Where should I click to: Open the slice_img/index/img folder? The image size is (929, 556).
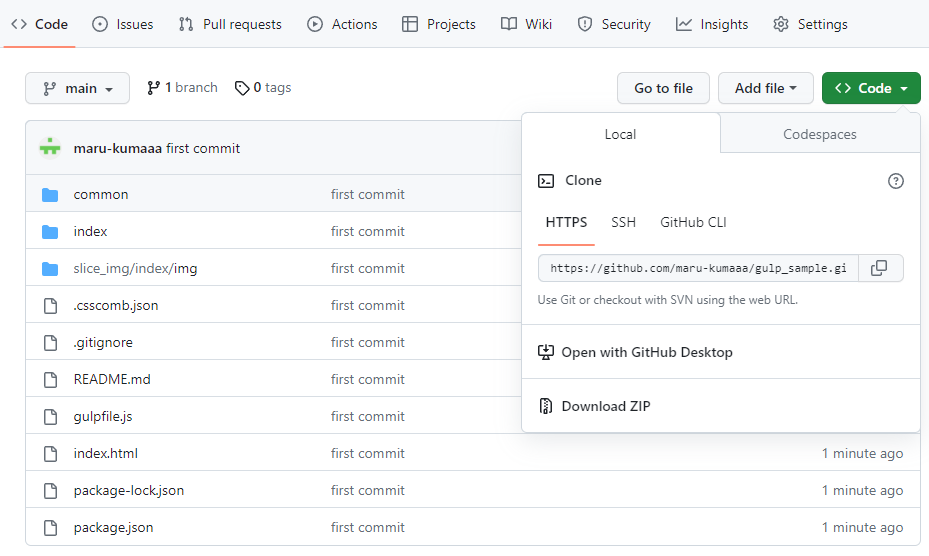pyautogui.click(x=135, y=269)
